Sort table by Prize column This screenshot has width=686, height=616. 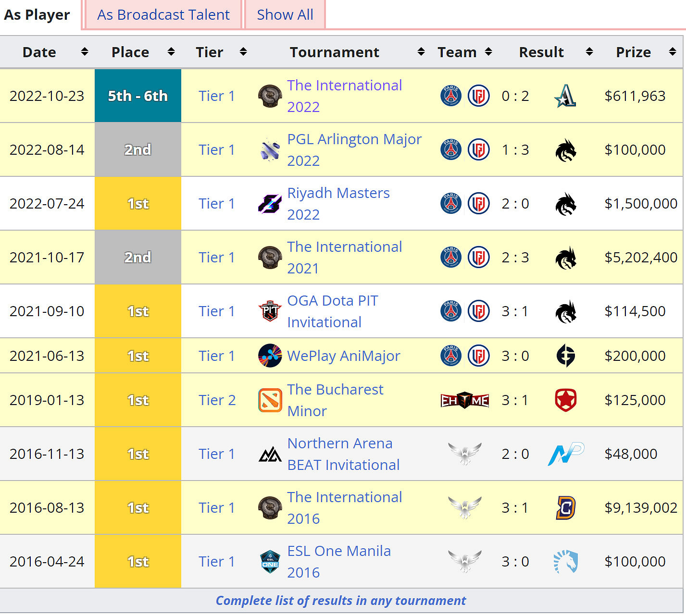[672, 52]
